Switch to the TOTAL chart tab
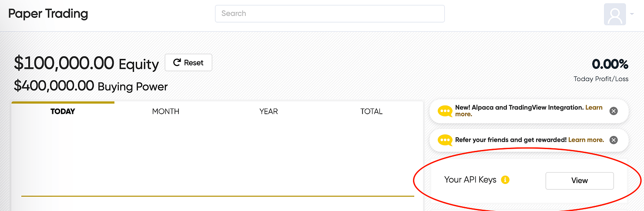The width and height of the screenshot is (644, 211). 371,111
